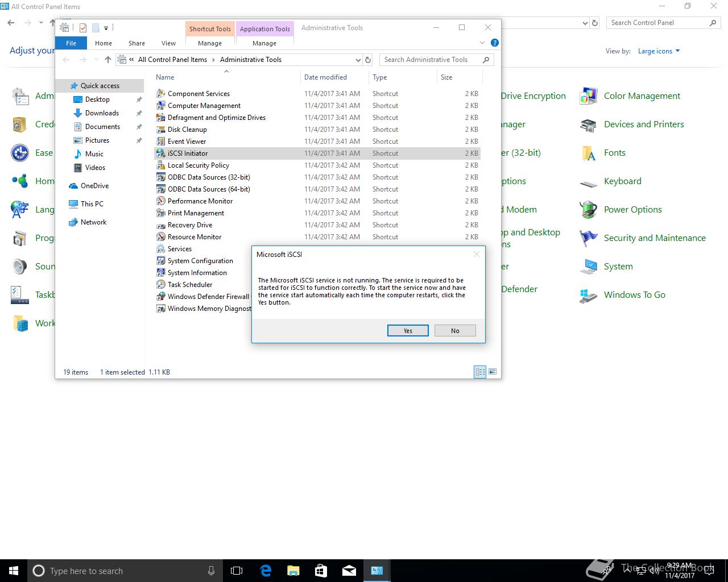Select the Component Services icon
728x582 pixels.
(161, 94)
